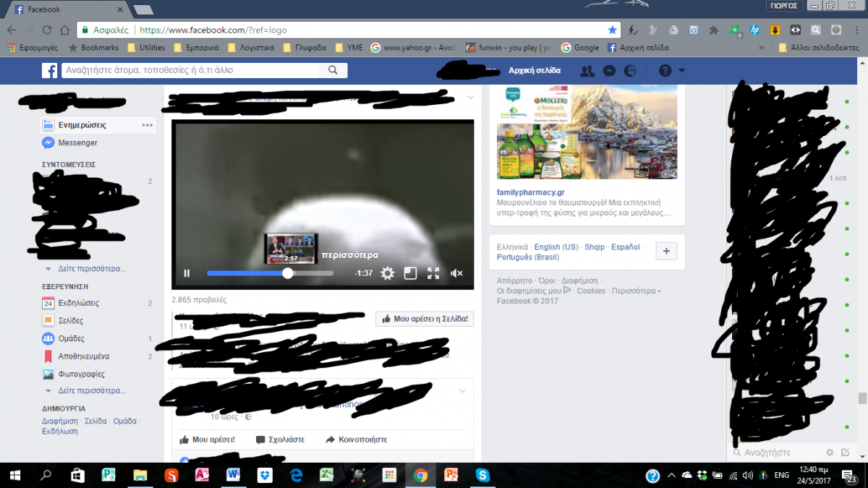This screenshot has height=488, width=868.
Task: Start new message from chat bar
Action: coord(845,453)
